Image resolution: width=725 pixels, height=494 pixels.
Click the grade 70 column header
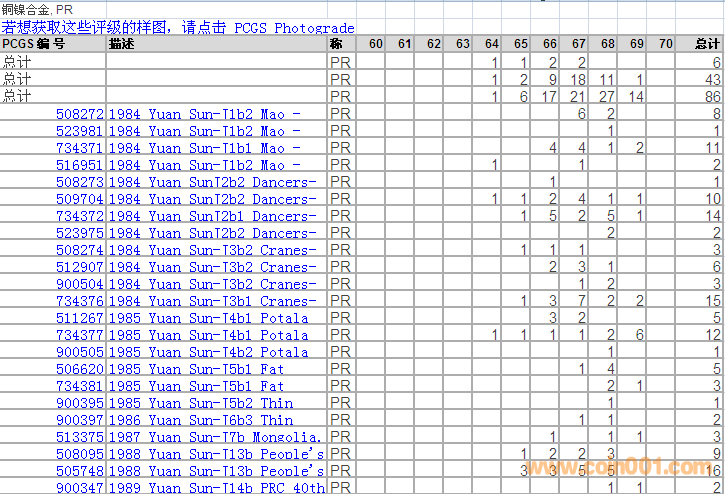[666, 44]
